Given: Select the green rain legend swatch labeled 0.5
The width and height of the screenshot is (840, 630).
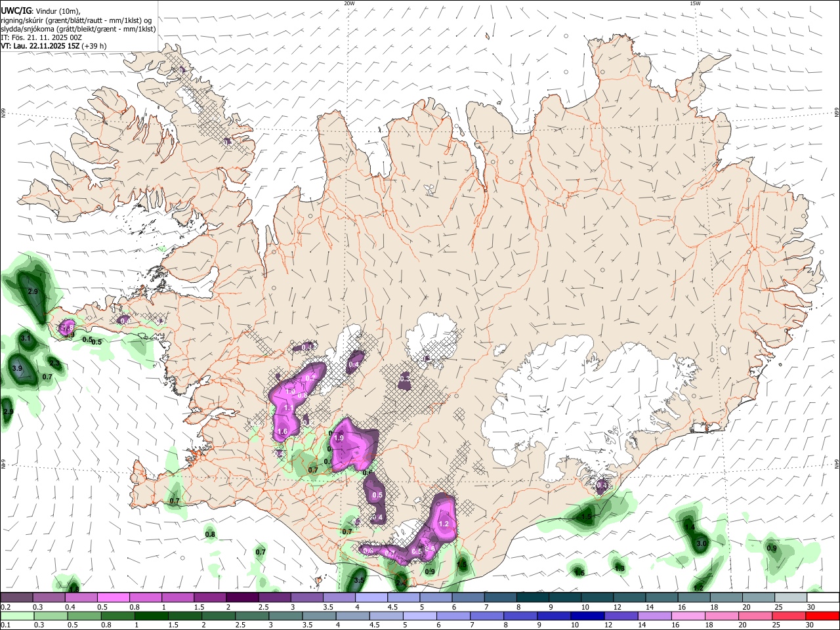Looking at the screenshot, I should pos(83,616).
